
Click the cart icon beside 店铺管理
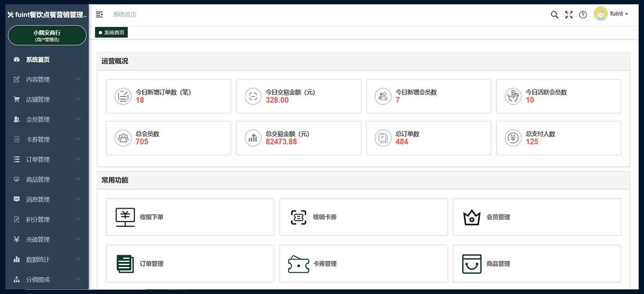(16, 99)
